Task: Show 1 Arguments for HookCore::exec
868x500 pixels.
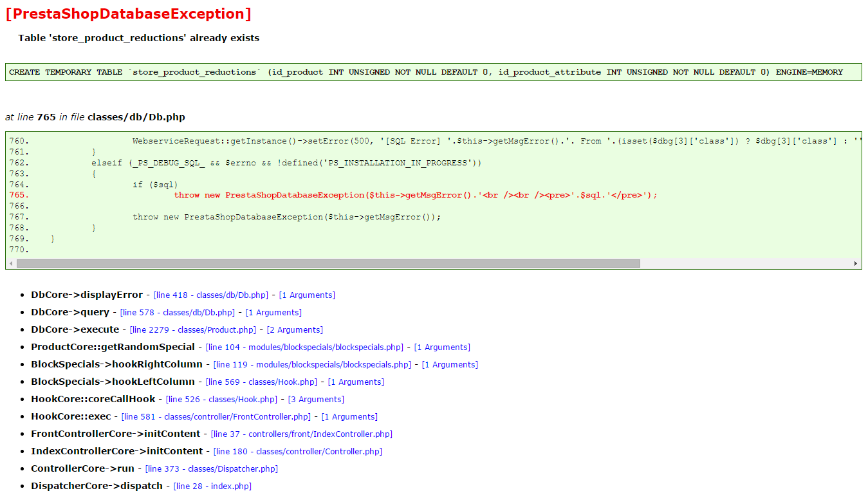Action: tap(349, 417)
